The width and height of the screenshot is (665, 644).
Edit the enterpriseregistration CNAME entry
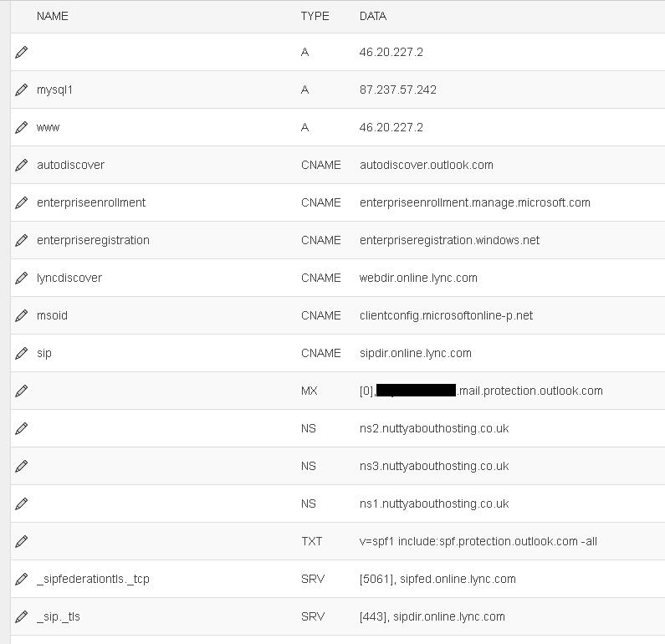point(21,240)
